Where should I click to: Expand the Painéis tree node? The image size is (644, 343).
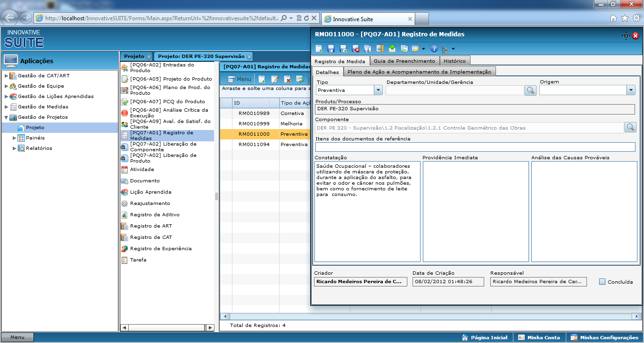15,138
